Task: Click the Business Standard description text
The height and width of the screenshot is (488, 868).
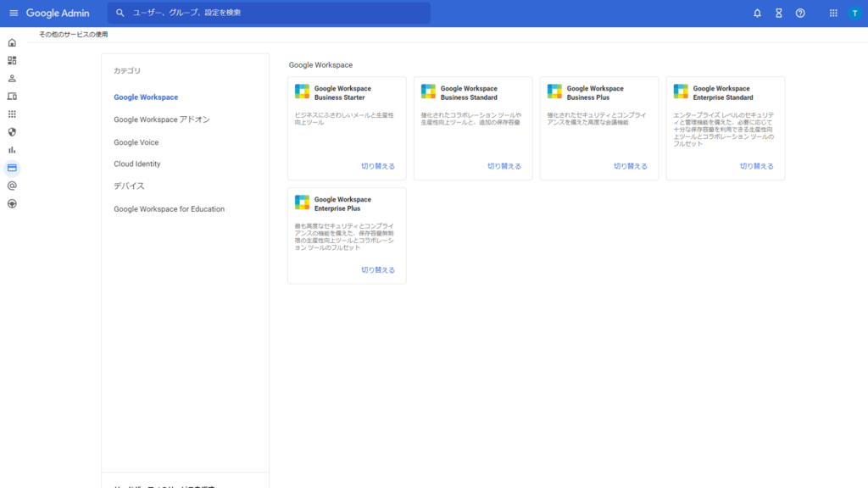Action: tap(471, 119)
